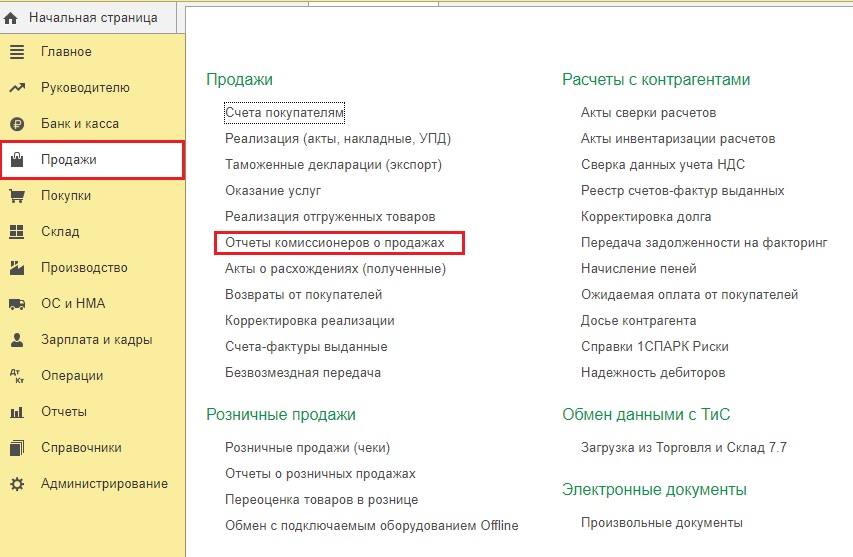Open Реализация отгруженных товаров
This screenshot has width=853, height=557.
click(x=330, y=216)
